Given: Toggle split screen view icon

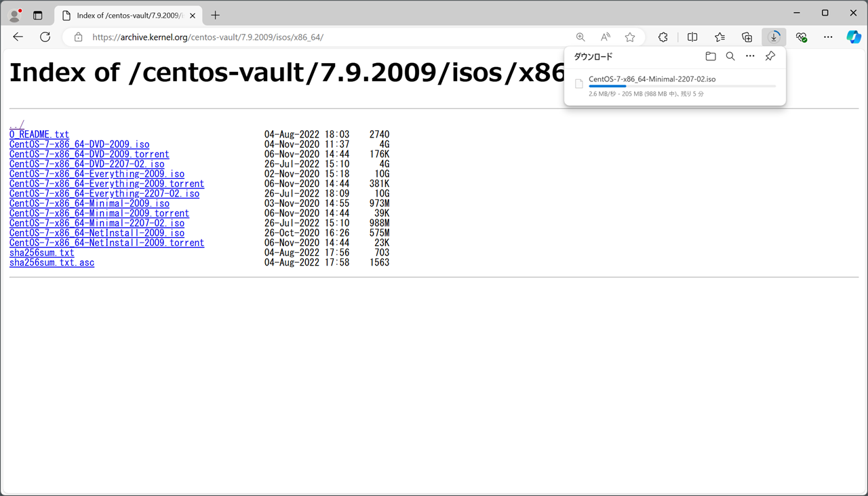Looking at the screenshot, I should 692,37.
